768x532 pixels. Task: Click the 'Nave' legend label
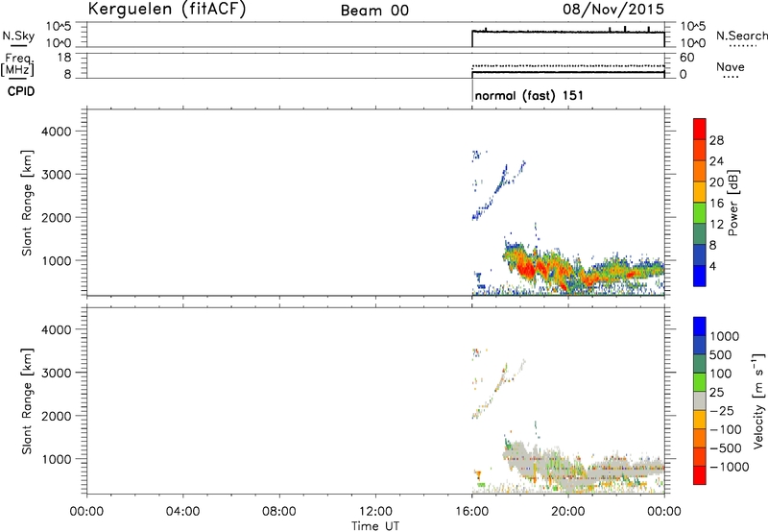731,67
